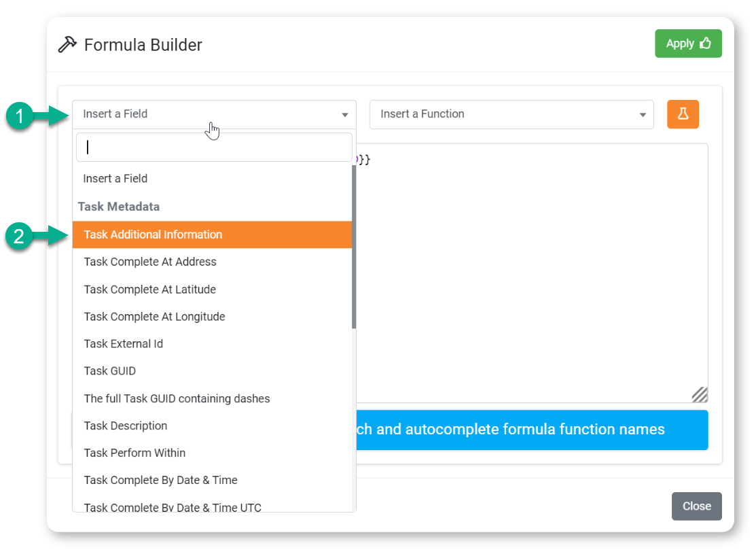756x554 pixels.
Task: Click the dropdown list scrollbar thumb
Action: [354, 245]
